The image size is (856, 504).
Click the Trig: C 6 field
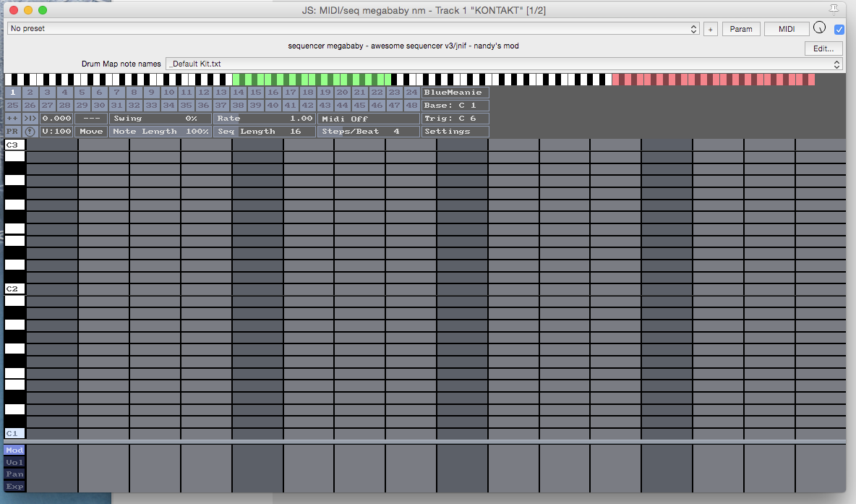click(455, 119)
